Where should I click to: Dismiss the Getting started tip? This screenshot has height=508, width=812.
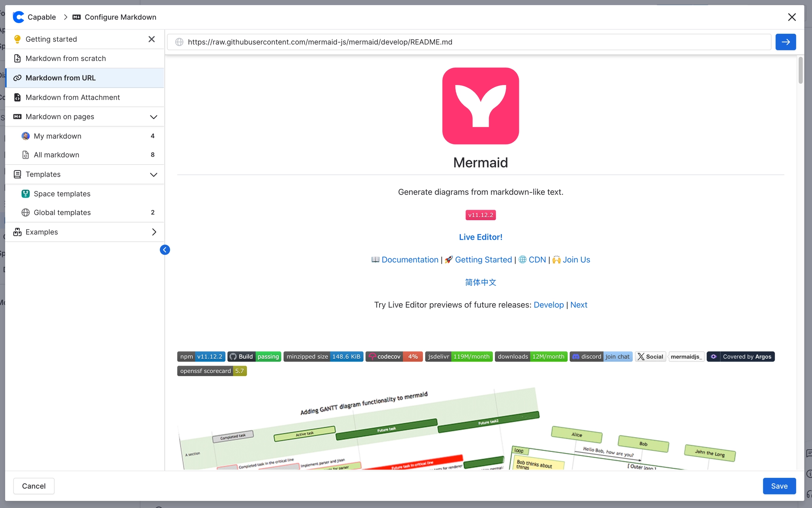151,39
